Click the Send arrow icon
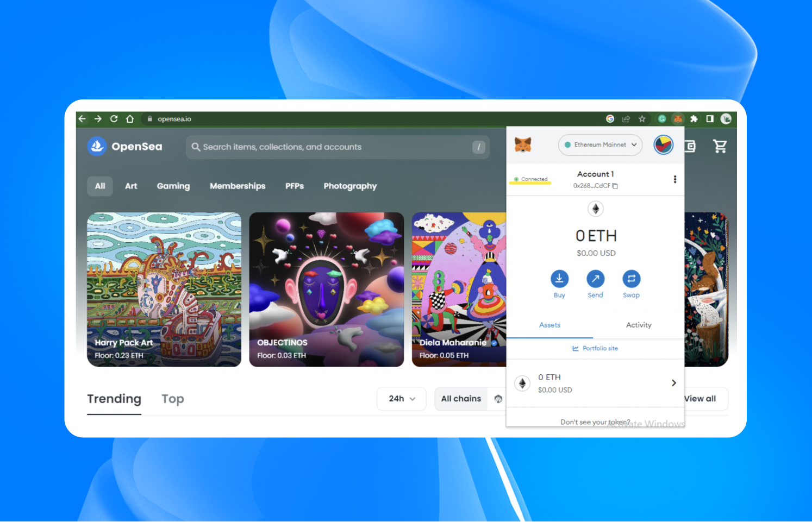 click(x=595, y=279)
